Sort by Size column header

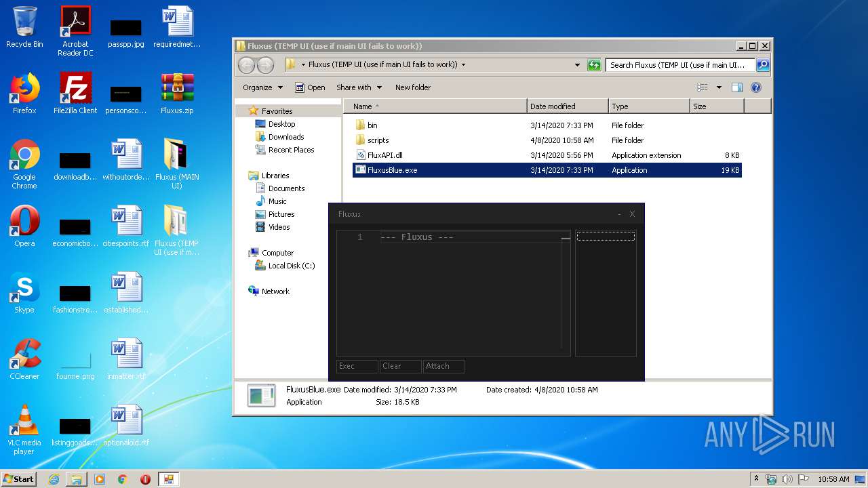[x=717, y=106]
